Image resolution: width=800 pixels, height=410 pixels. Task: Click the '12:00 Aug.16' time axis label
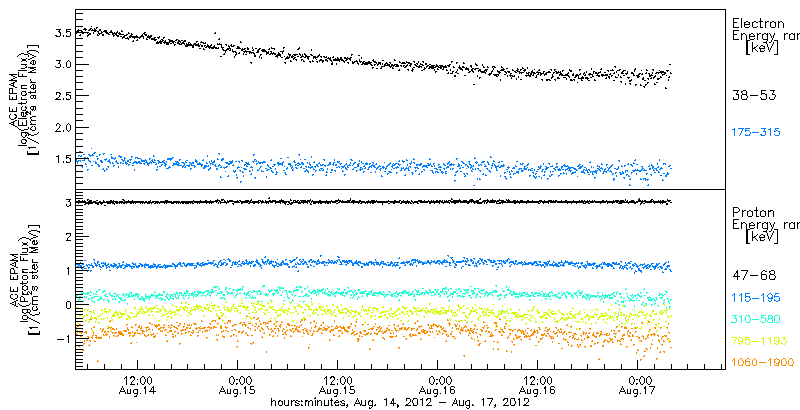point(537,386)
